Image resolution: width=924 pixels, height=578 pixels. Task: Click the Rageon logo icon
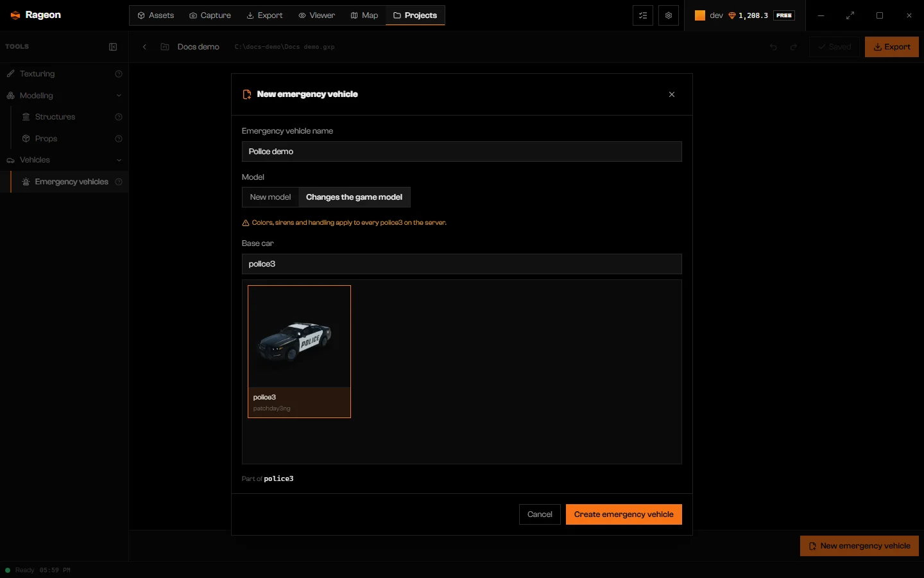[15, 15]
